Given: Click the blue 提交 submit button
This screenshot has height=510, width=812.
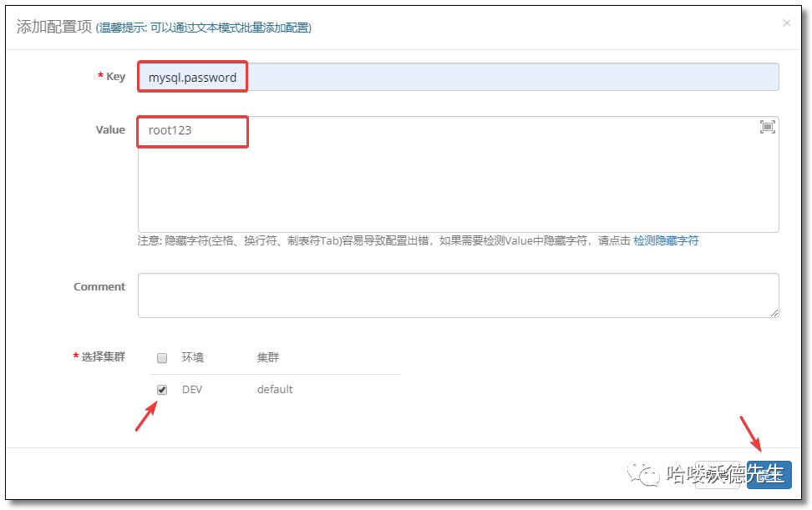Looking at the screenshot, I should [769, 474].
